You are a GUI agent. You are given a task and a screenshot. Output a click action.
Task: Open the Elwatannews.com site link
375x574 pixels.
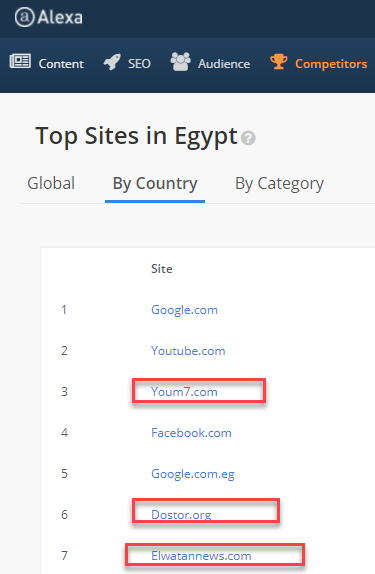click(201, 556)
